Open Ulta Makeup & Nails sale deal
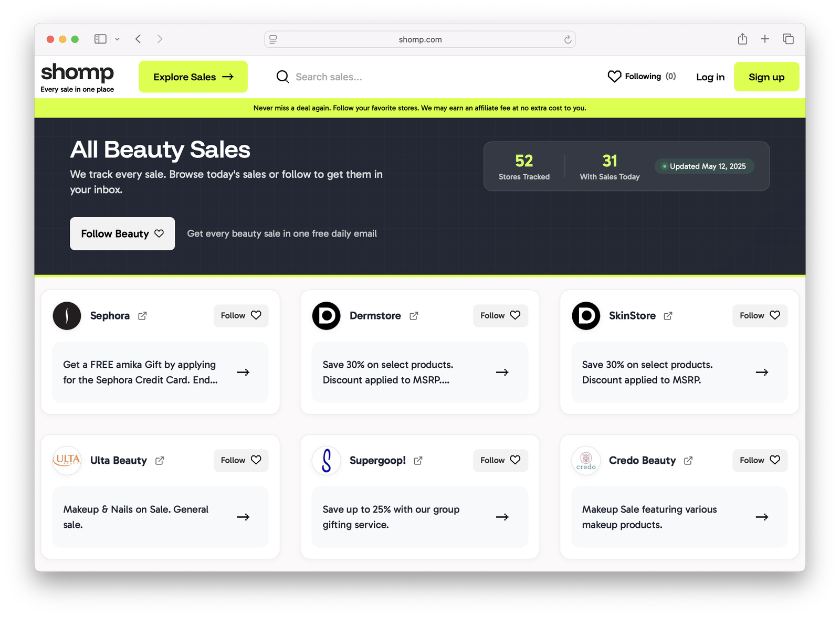The width and height of the screenshot is (840, 617). tap(160, 517)
